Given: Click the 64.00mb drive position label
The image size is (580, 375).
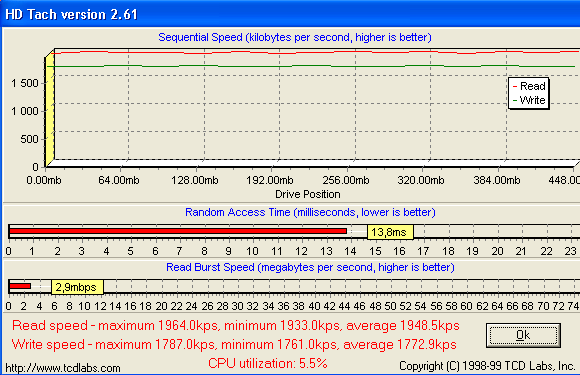Looking at the screenshot, I should coord(119,180).
